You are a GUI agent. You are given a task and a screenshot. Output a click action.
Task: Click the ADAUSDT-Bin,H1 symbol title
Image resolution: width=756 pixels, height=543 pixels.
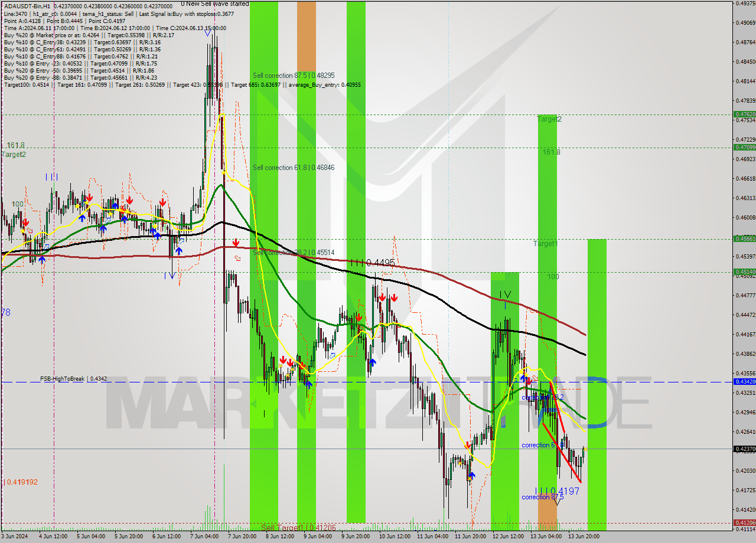tap(27, 6)
